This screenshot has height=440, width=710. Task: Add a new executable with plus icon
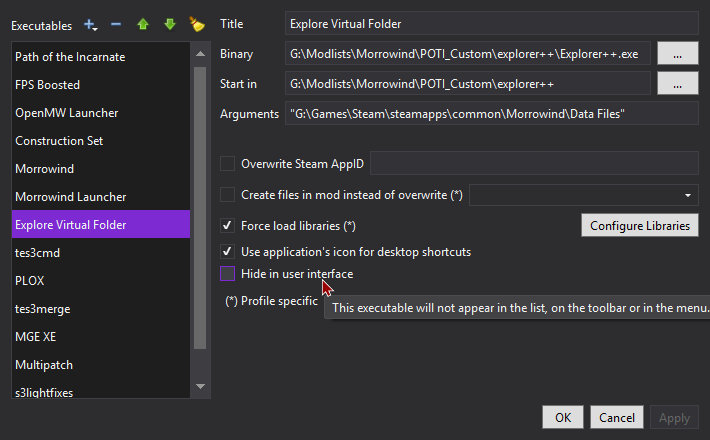click(x=91, y=25)
